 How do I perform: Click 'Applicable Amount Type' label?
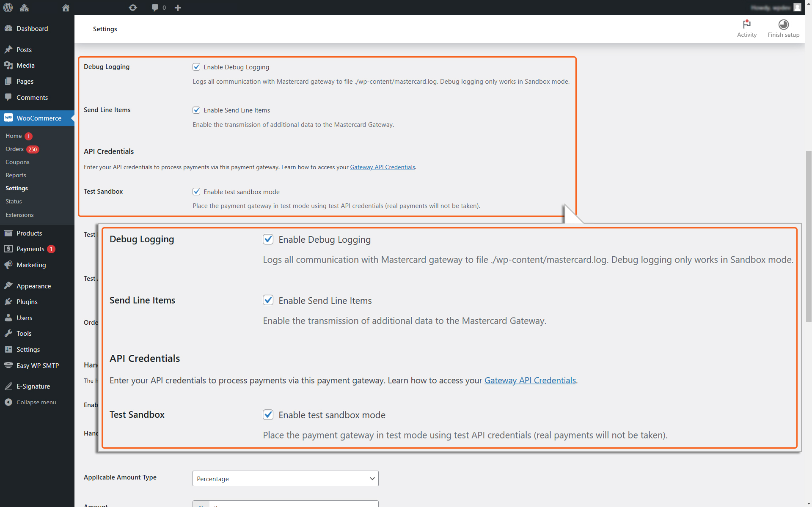(x=120, y=477)
